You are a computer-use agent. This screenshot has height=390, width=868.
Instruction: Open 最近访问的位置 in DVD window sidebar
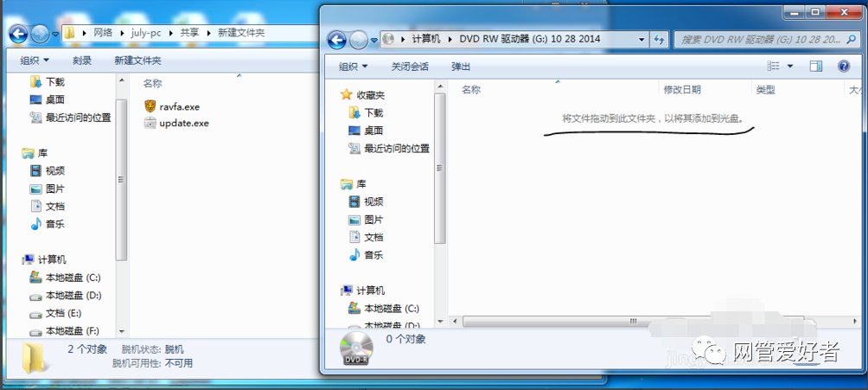pos(388,149)
